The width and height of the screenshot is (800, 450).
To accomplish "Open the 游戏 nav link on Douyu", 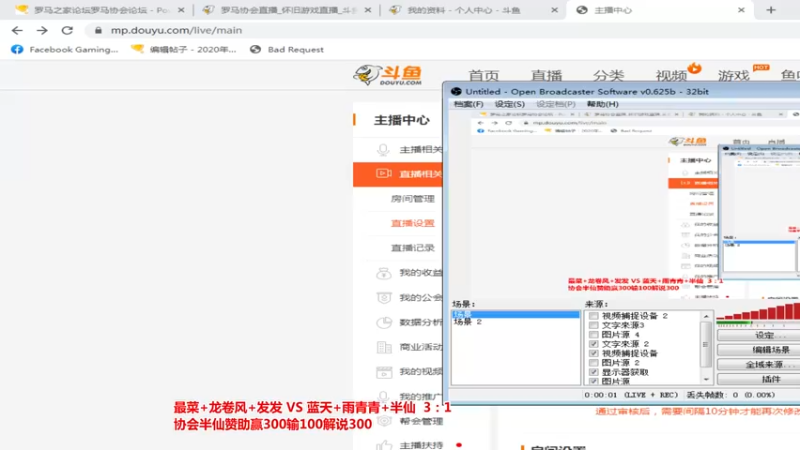I will point(733,76).
